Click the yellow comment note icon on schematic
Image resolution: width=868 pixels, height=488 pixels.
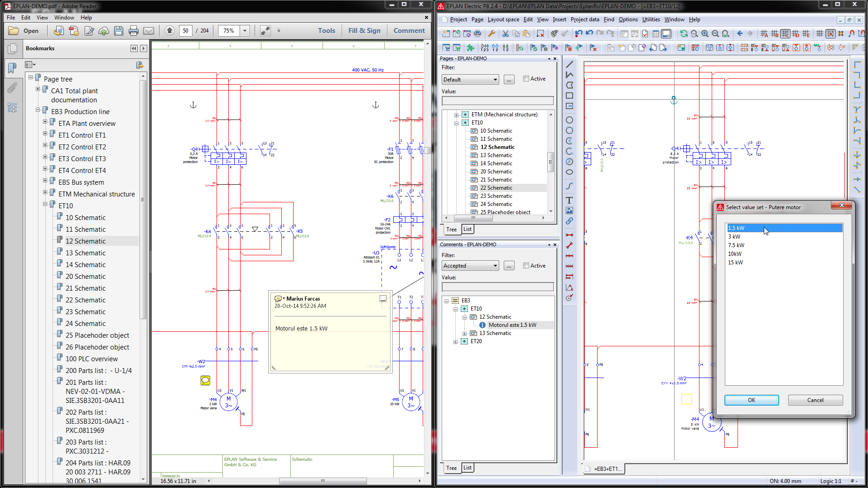[205, 381]
